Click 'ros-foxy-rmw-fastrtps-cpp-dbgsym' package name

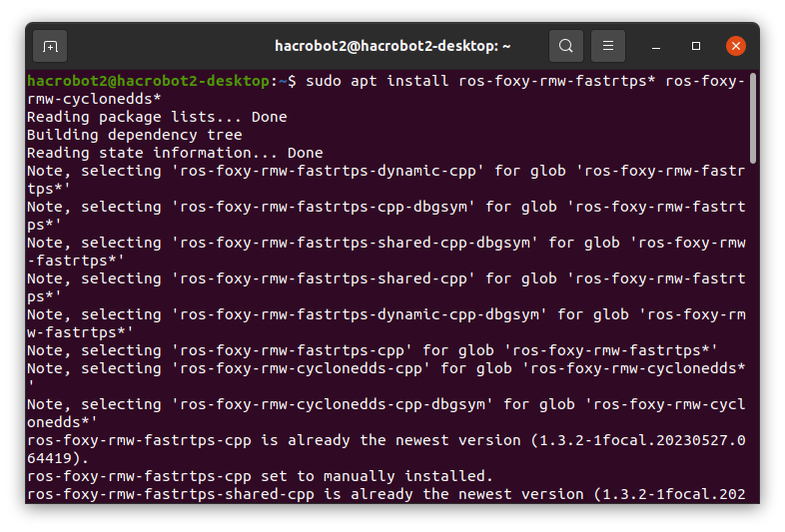324,207
